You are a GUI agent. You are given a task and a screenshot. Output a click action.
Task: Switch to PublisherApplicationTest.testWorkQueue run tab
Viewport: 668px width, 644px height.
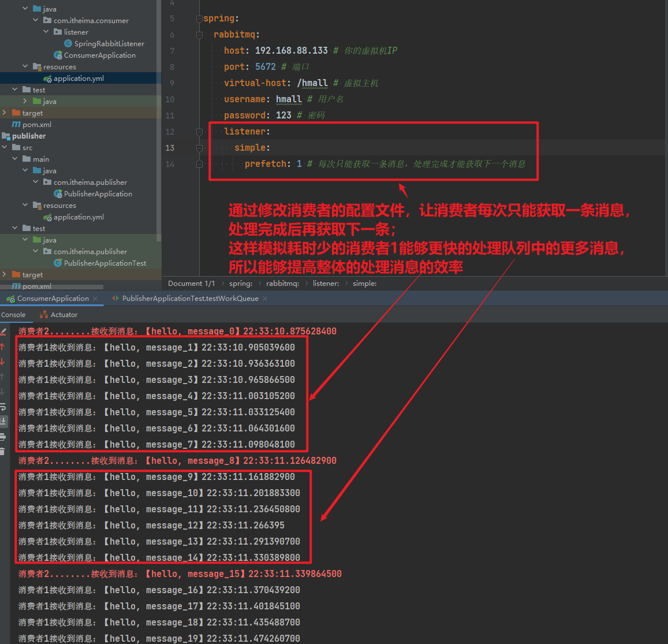coord(190,299)
